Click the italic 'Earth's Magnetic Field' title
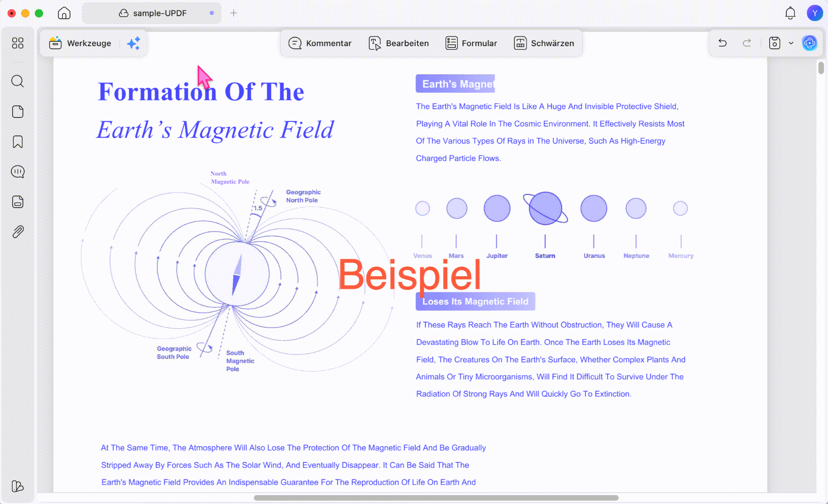This screenshot has height=504, width=828. pos(215,130)
